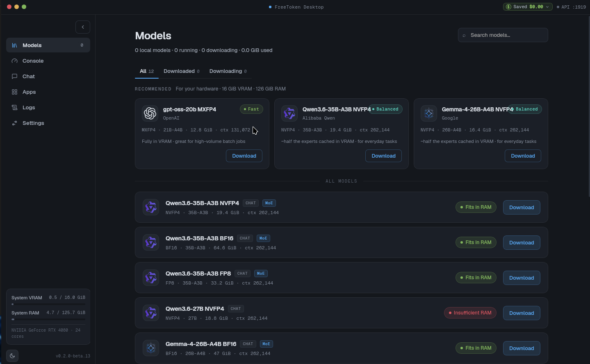590x364 pixels.
Task: Download Qwen3.6-35B-A3B NVFP4 from the all models list
Action: (x=522, y=208)
